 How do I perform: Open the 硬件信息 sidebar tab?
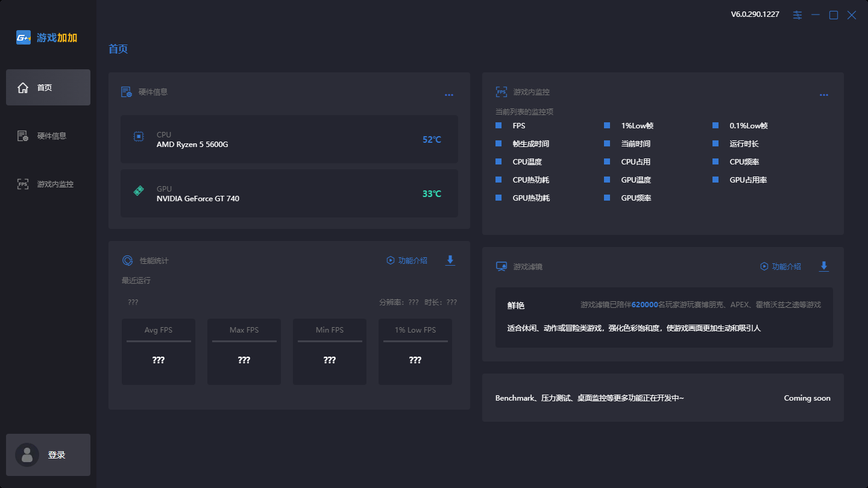click(x=48, y=136)
